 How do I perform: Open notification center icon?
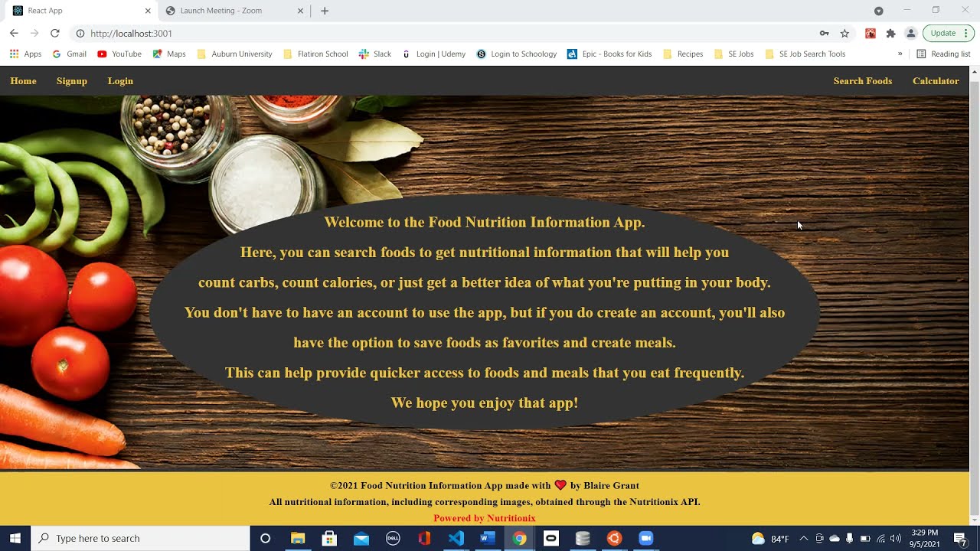pyautogui.click(x=961, y=539)
